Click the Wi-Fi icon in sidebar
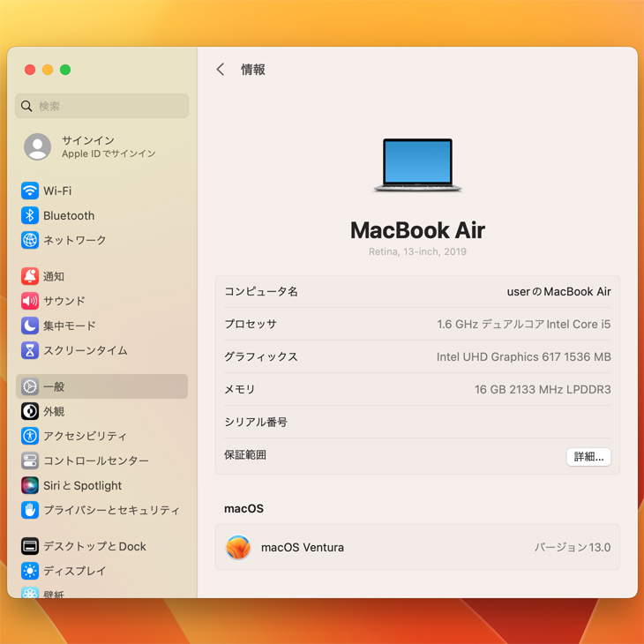This screenshot has width=644, height=644. (x=30, y=191)
